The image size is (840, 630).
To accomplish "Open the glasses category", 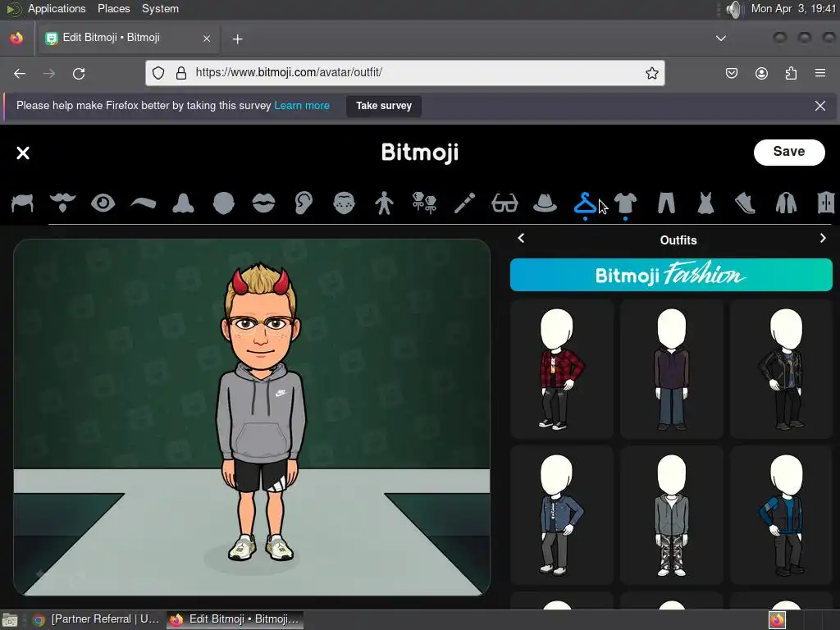I will 504,203.
